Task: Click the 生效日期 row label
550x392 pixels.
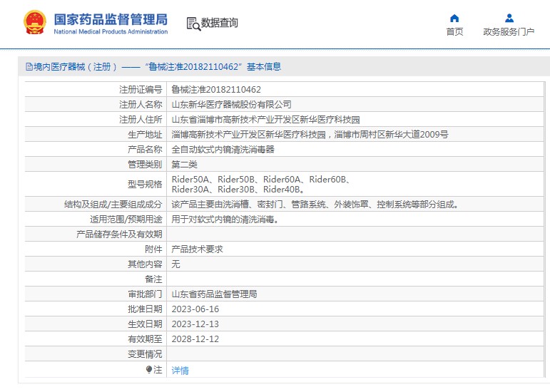Action: click(145, 324)
